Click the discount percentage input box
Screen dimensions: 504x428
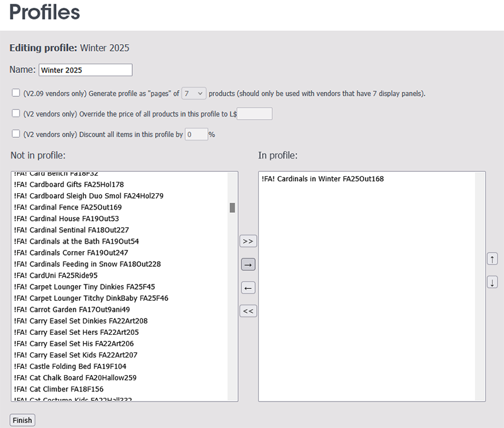(x=196, y=134)
